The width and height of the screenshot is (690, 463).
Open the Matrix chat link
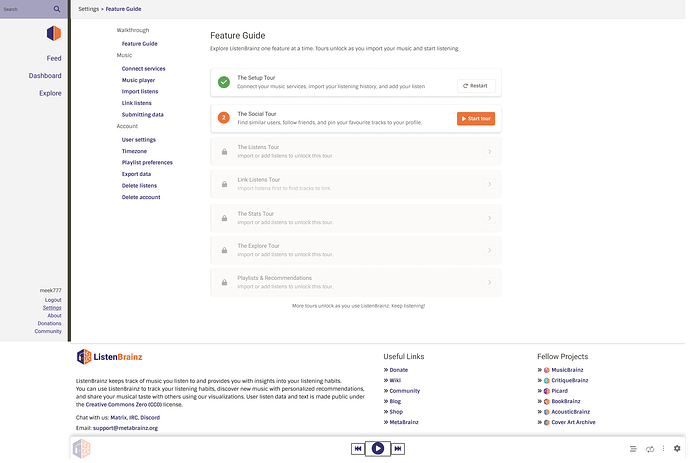pyautogui.click(x=118, y=418)
